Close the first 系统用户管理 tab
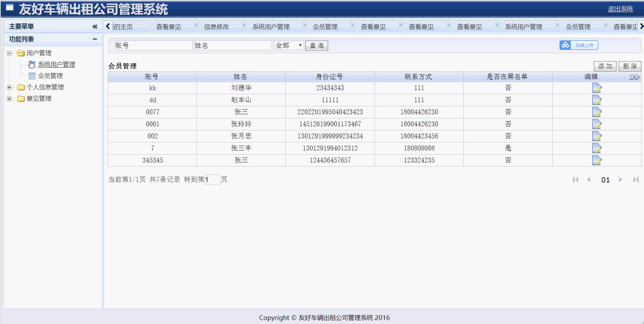Viewport: 644px width, 324px height. (x=305, y=25)
